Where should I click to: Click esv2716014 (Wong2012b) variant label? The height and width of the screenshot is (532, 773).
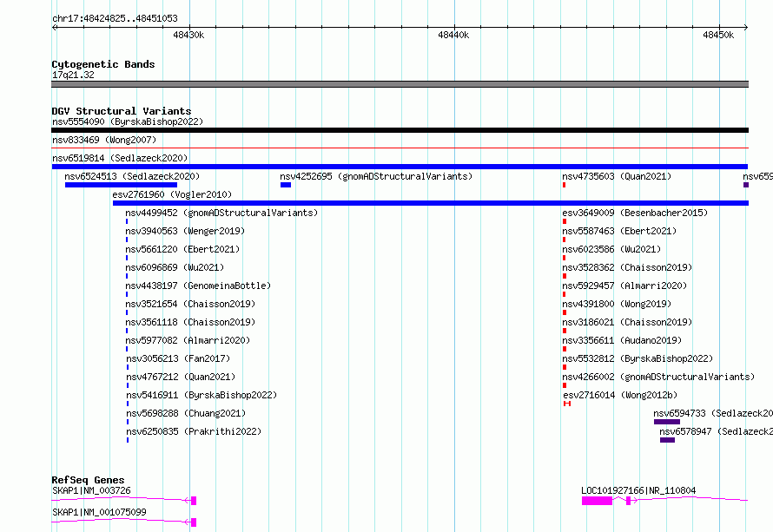pyautogui.click(x=620, y=395)
